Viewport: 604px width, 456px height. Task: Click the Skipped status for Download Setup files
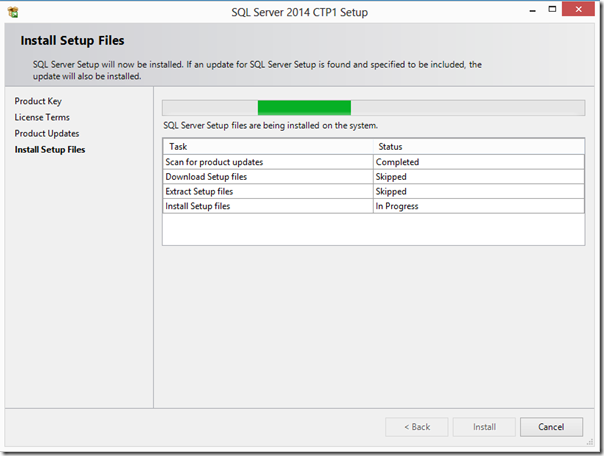click(479, 177)
